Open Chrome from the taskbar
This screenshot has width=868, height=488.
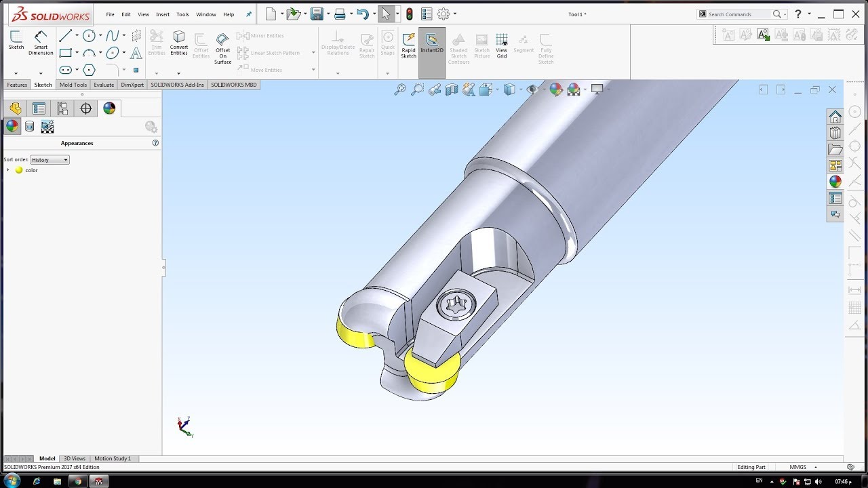pos(78,481)
